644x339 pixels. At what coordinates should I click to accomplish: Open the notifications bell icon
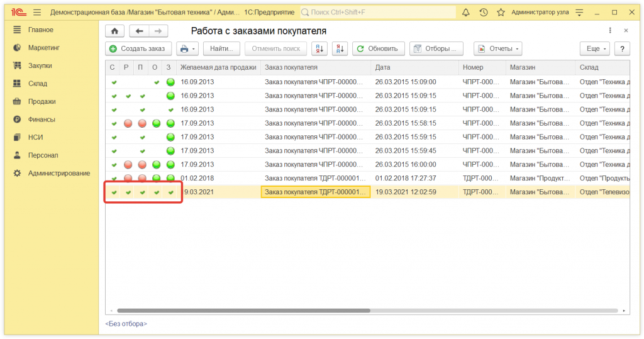[466, 12]
